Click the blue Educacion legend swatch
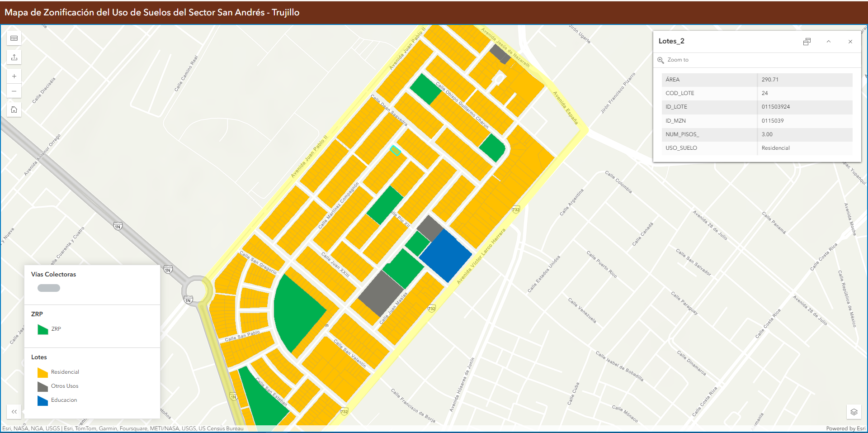The width and height of the screenshot is (868, 433). tap(42, 400)
